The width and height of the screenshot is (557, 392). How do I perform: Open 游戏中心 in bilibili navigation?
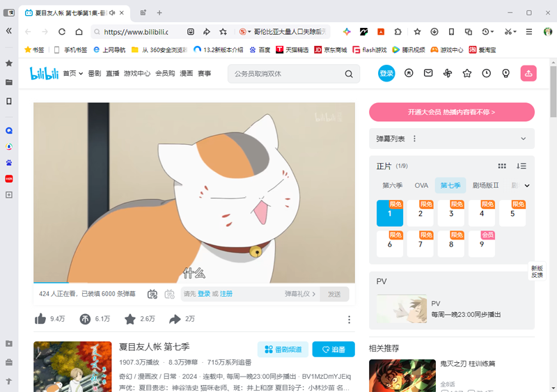(x=137, y=74)
